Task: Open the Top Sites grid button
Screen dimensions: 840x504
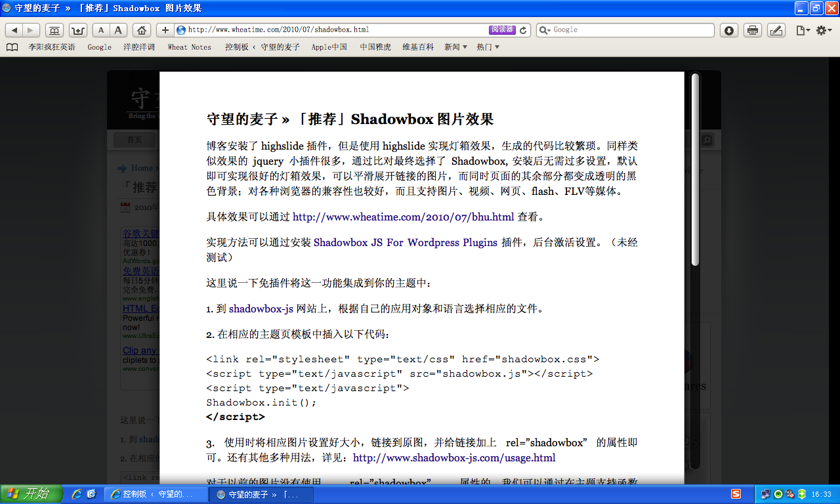Action: tap(78, 30)
